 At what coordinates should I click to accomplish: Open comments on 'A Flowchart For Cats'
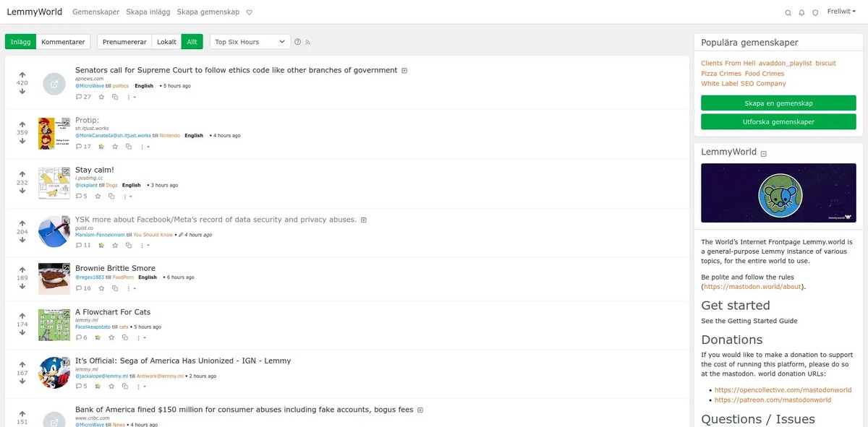(x=81, y=337)
